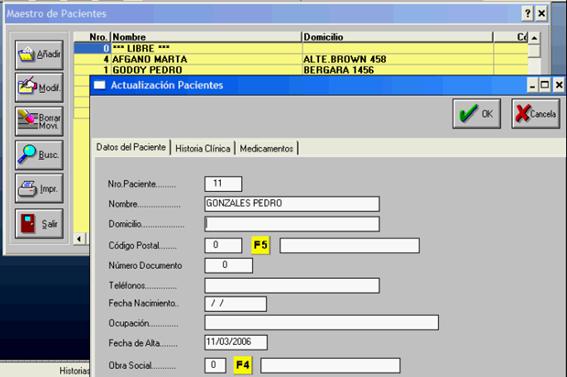Click the Fecha Nacimiento date field

pyautogui.click(x=235, y=304)
